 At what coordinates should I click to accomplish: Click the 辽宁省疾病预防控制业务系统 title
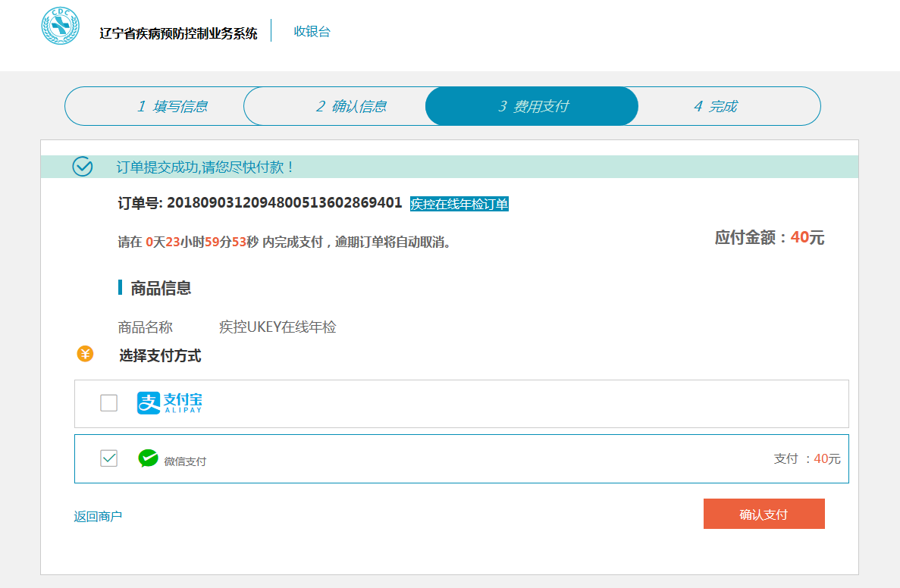(178, 33)
